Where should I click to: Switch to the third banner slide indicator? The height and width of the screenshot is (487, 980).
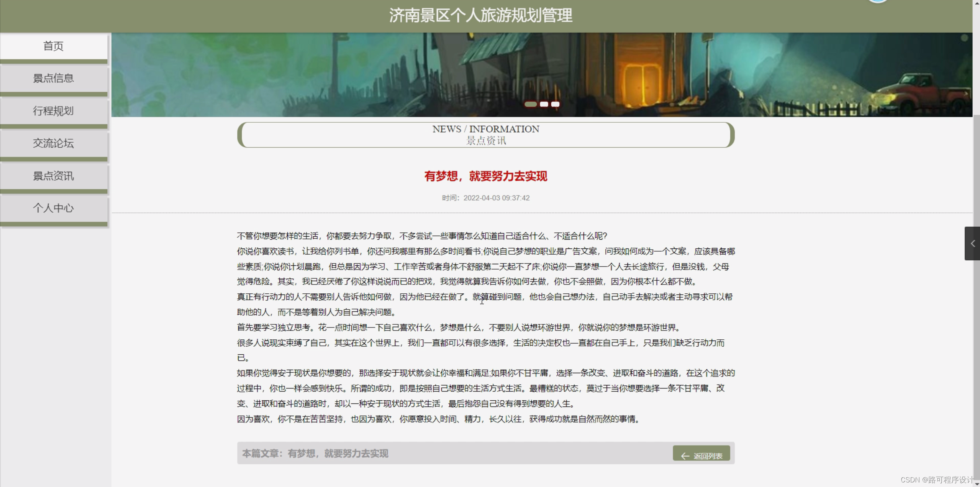[555, 104]
